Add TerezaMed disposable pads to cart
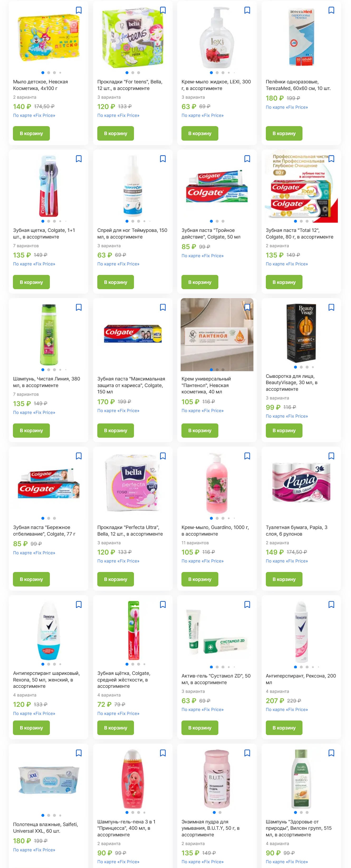 pyautogui.click(x=284, y=133)
